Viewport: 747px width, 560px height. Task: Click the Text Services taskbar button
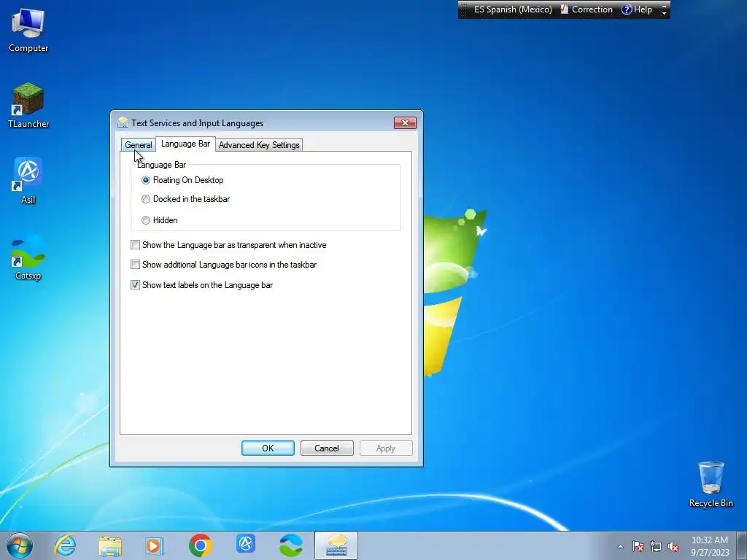[x=336, y=545]
